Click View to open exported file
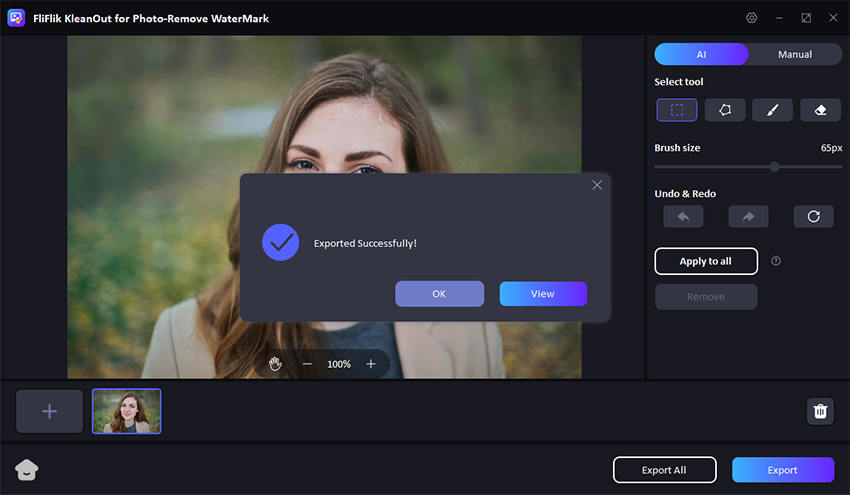Viewport: 850px width, 495px height. [x=543, y=294]
